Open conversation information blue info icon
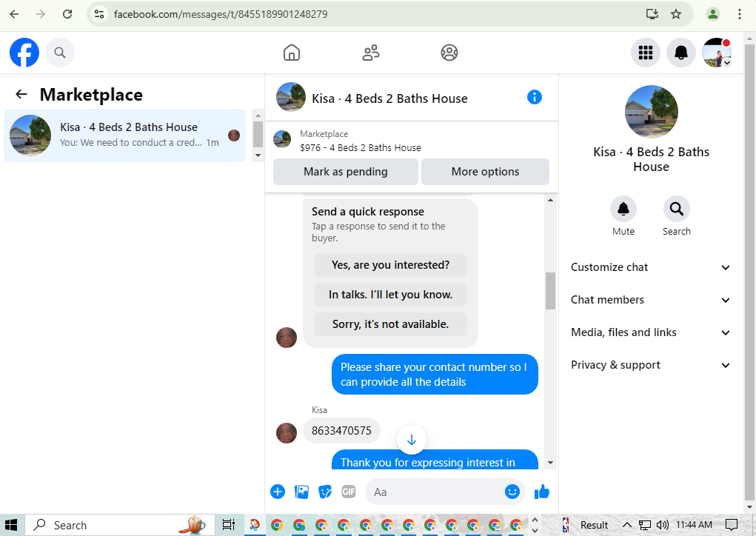 tap(534, 98)
